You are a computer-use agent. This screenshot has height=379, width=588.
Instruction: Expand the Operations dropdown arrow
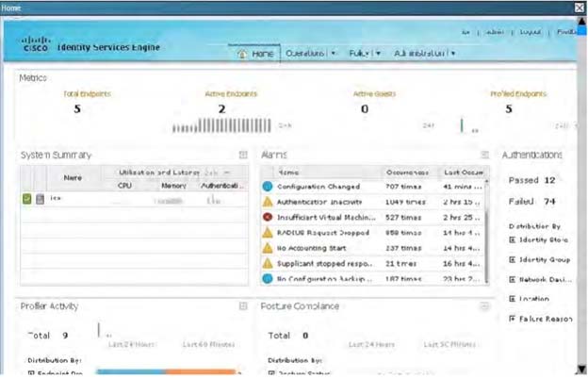point(333,54)
